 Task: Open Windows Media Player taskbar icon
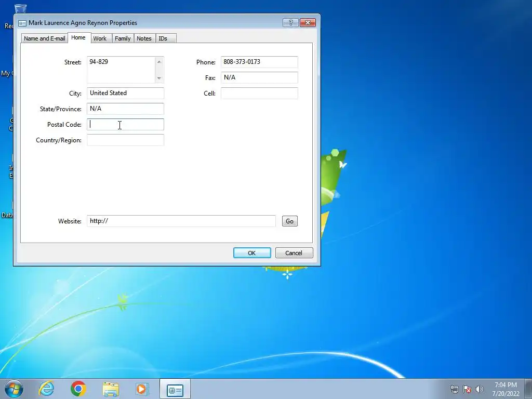(142, 389)
